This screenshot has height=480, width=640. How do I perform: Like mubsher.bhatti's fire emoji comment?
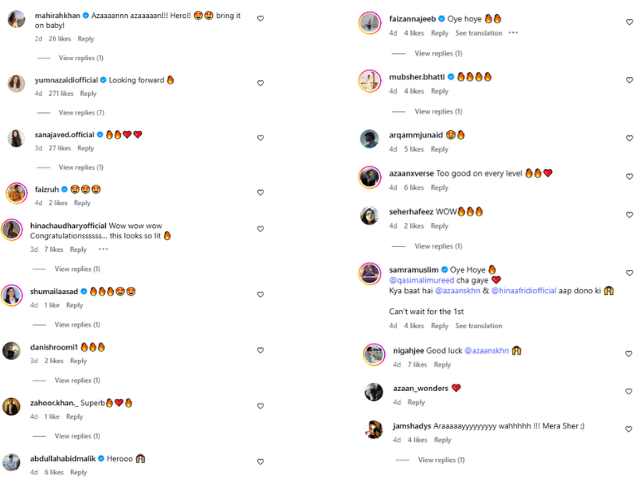pyautogui.click(x=628, y=76)
